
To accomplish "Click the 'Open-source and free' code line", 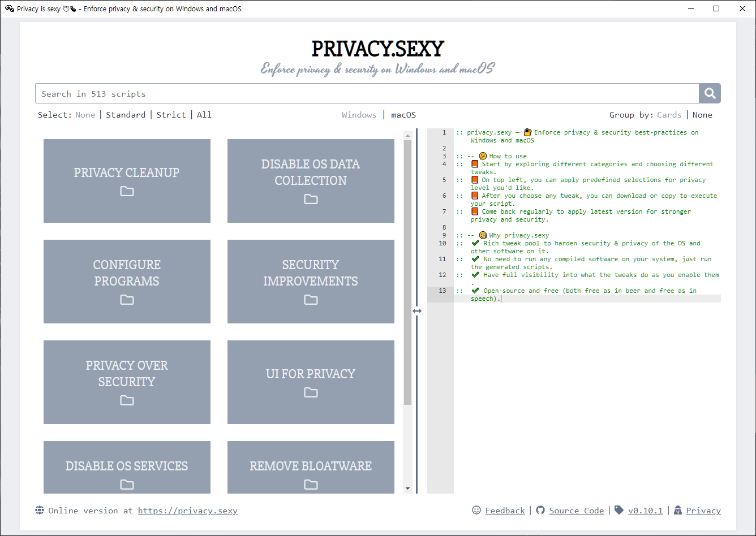I will 577,295.
